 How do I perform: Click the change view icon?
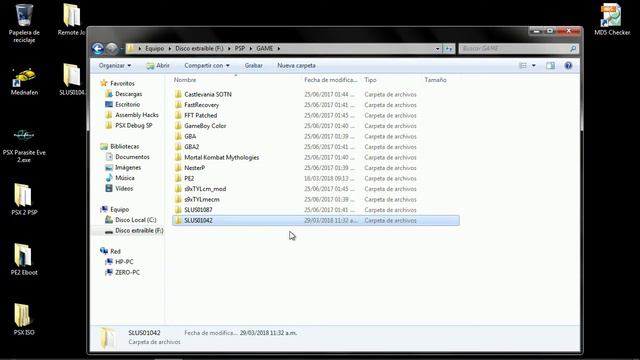click(523, 65)
